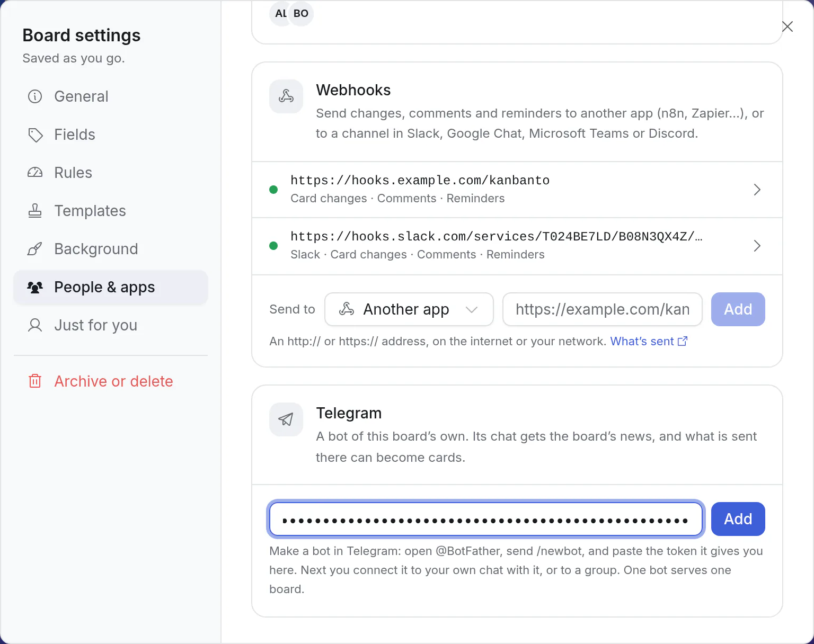Click the Fields tag icon
Screen dimensions: 814x644
35,135
